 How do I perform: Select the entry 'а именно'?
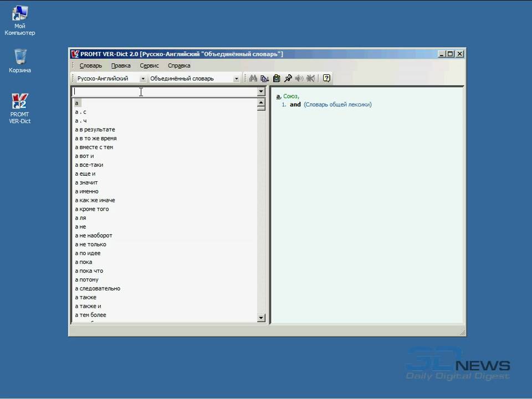pyautogui.click(x=87, y=191)
